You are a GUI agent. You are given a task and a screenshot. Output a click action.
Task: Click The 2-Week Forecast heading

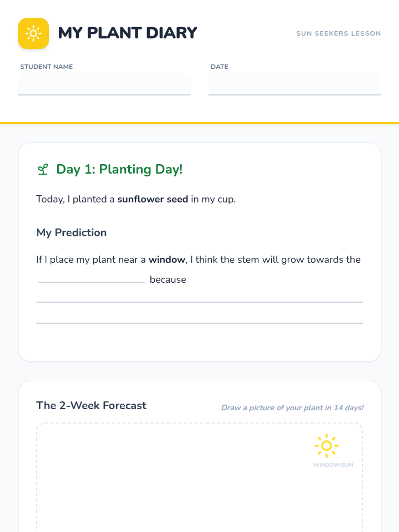(x=91, y=405)
